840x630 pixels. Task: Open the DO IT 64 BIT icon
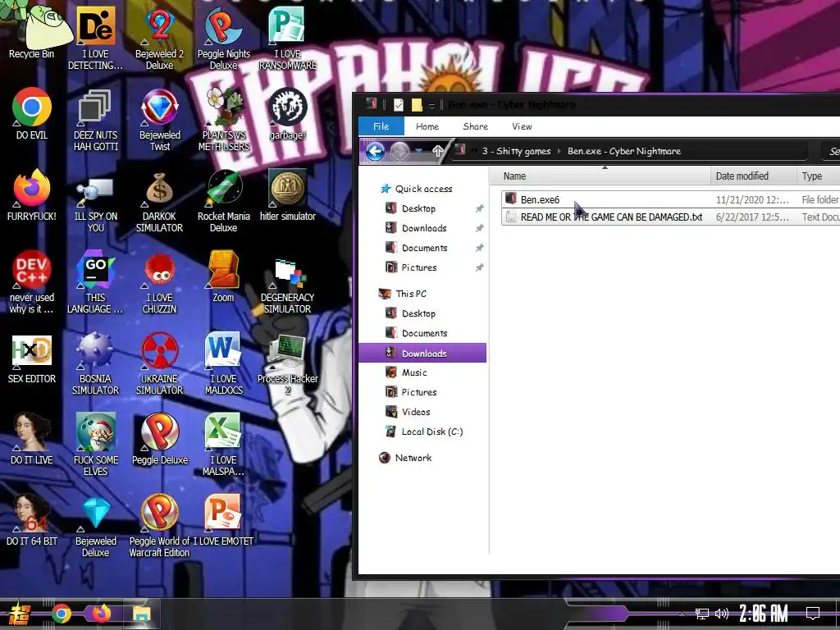point(32,519)
